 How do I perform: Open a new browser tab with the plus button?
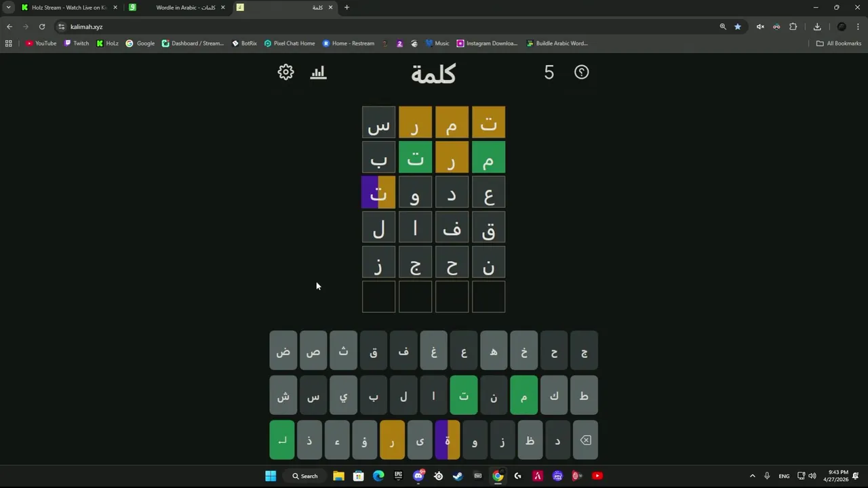point(347,7)
